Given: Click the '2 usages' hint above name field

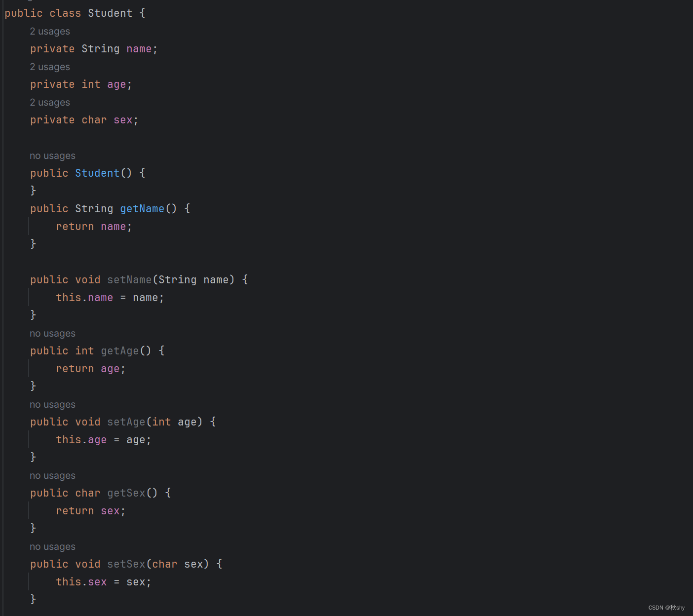Looking at the screenshot, I should (50, 32).
